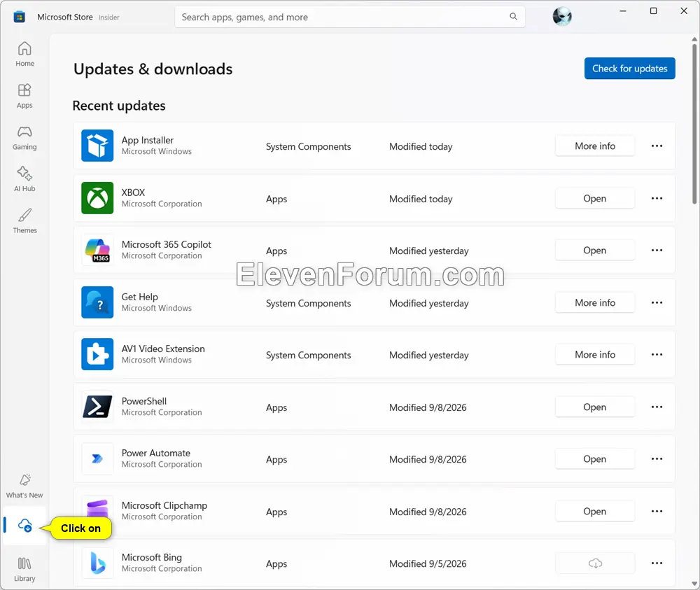Click 'Insider' label in title bar
700x590 pixels.
[109, 17]
